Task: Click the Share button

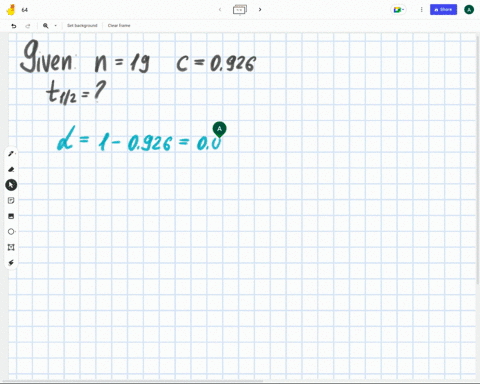Action: point(443,10)
